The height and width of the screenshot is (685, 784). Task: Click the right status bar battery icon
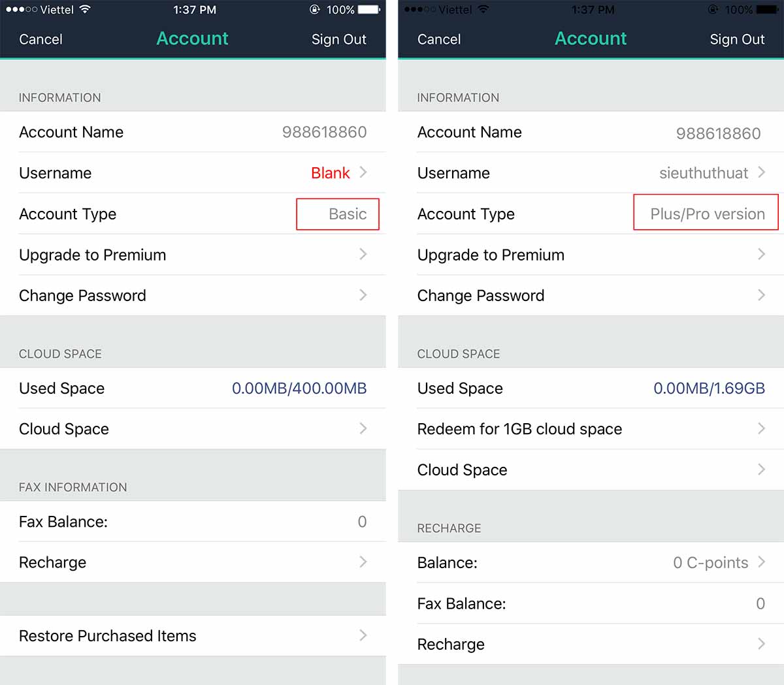[767, 10]
